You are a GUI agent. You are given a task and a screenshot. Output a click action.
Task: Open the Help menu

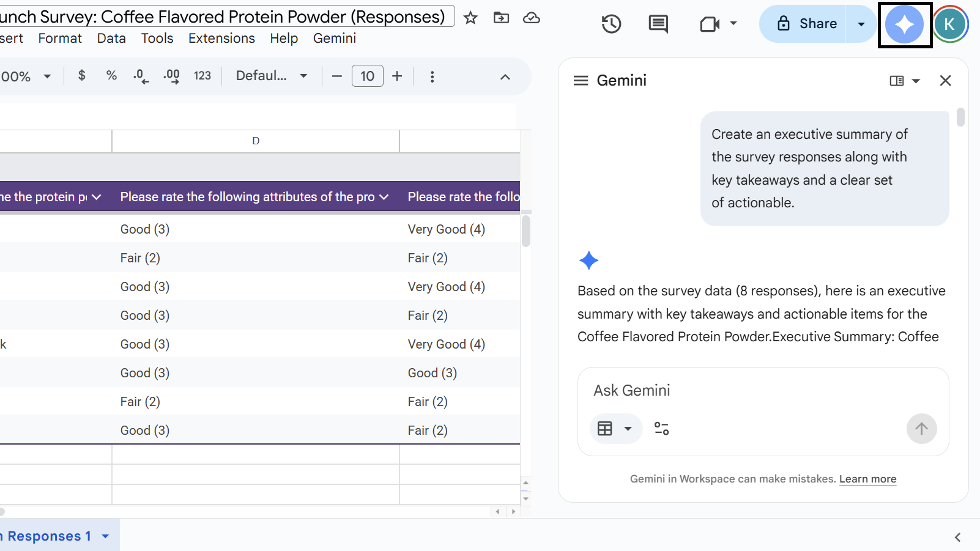point(284,39)
